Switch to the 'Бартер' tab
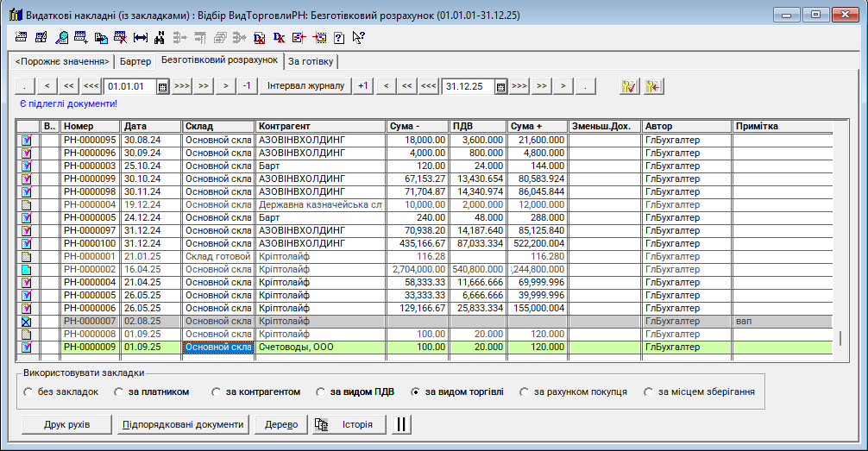Screen dimensions: 868x451 coord(135,62)
